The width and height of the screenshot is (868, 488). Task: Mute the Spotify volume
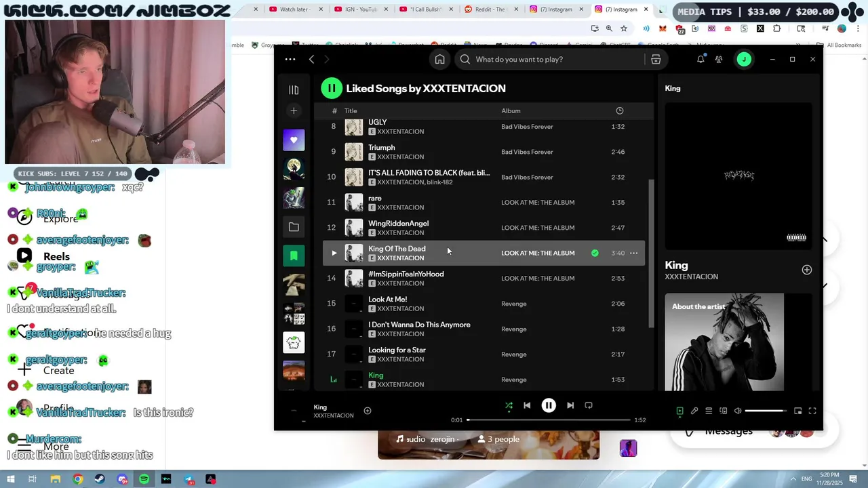738,411
